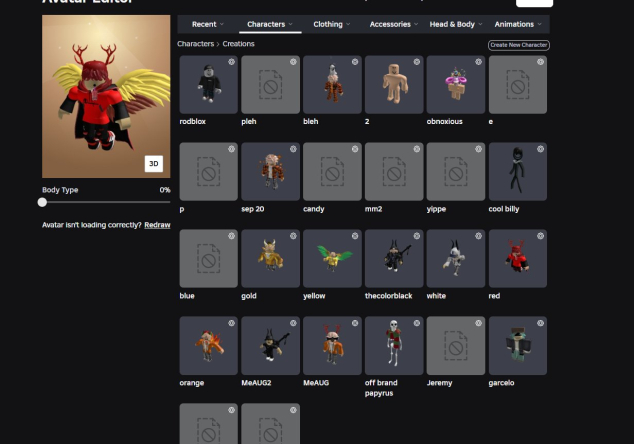Viewport: 634px width, 444px height.
Task: Click the Redraw link
Action: (x=157, y=225)
